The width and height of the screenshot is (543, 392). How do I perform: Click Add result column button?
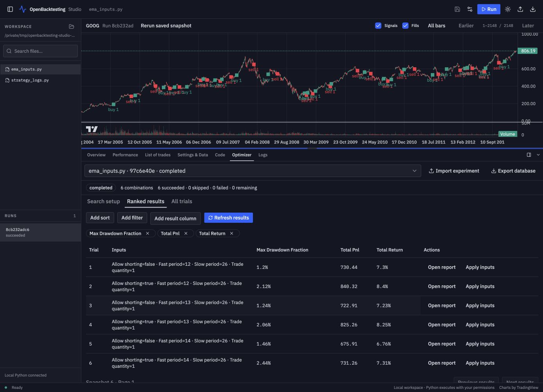[176, 218]
